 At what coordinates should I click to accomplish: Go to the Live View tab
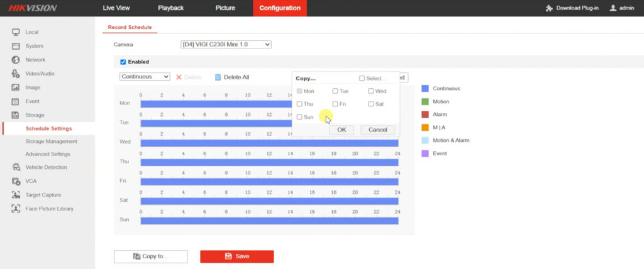pos(117,8)
